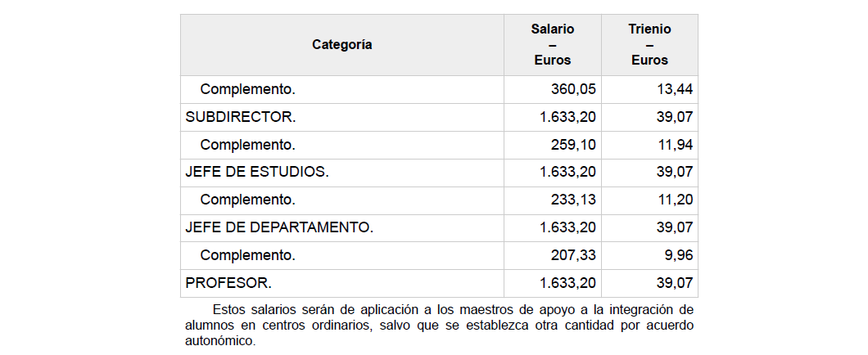
Task: Click the Complemento cell beside 207,33
Action: (247, 255)
